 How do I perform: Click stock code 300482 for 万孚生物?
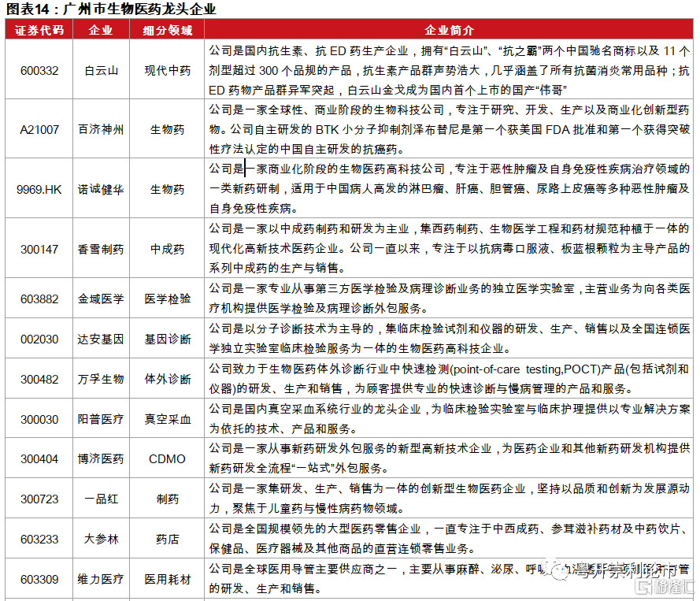pos(39,379)
